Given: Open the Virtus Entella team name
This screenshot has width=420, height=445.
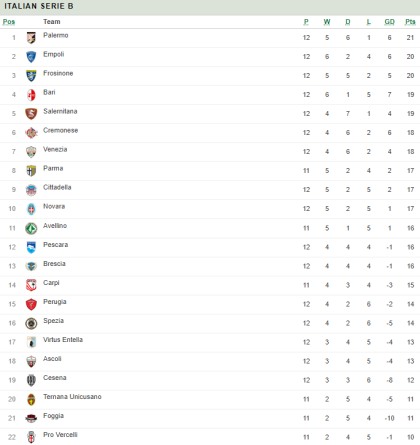Looking at the screenshot, I should coord(63,340).
